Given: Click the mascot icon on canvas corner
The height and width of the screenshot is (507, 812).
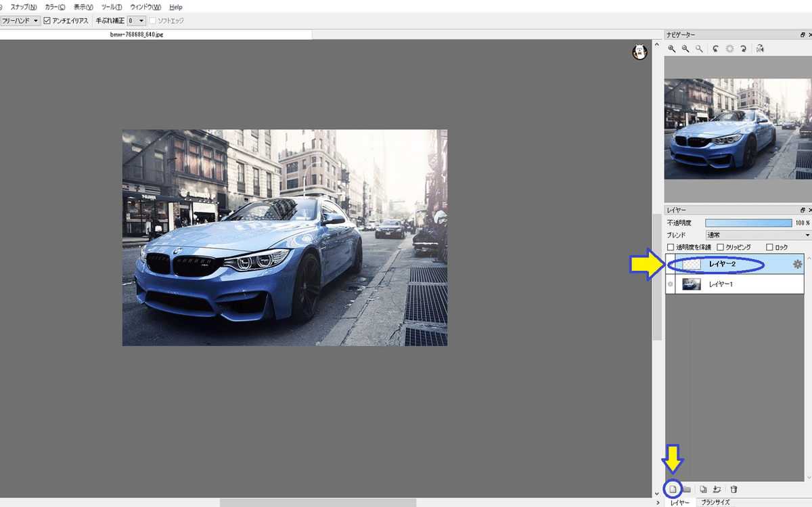Looking at the screenshot, I should click(639, 52).
